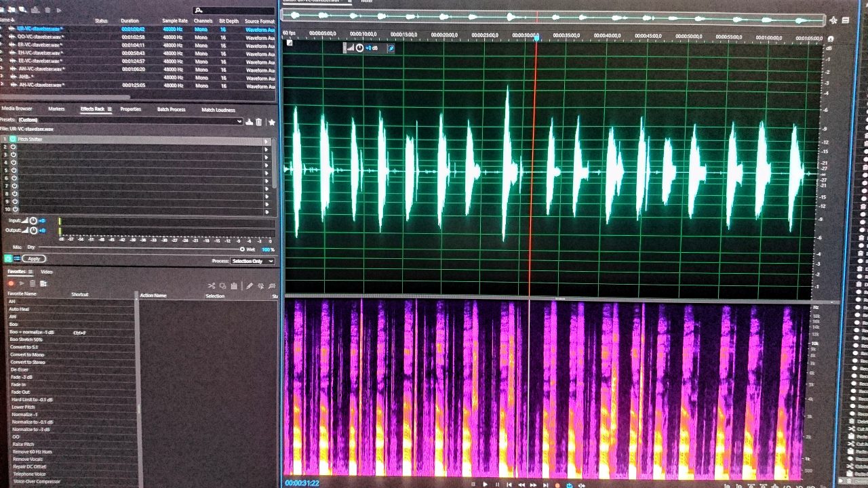
Task: Toggle effects rack list view icon
Action: (x=16, y=259)
